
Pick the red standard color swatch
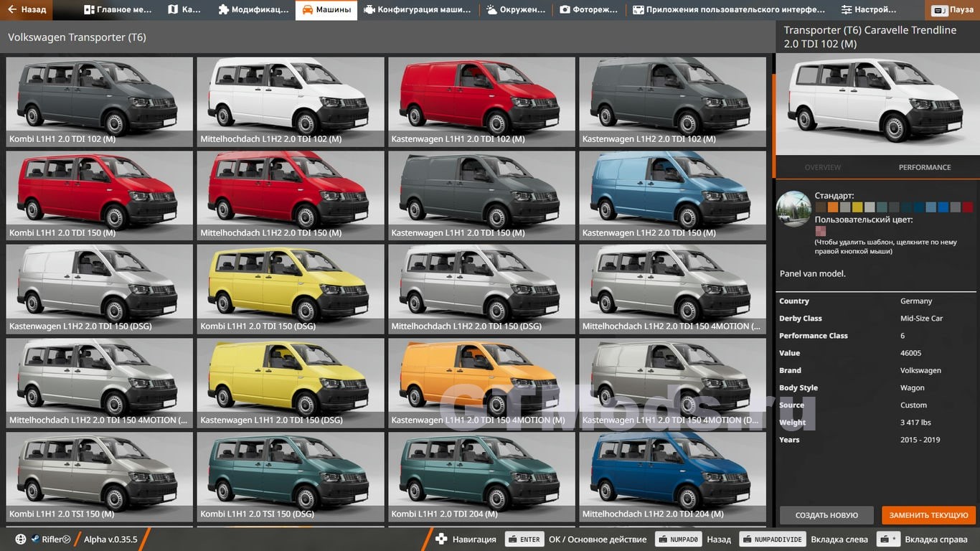(967, 207)
